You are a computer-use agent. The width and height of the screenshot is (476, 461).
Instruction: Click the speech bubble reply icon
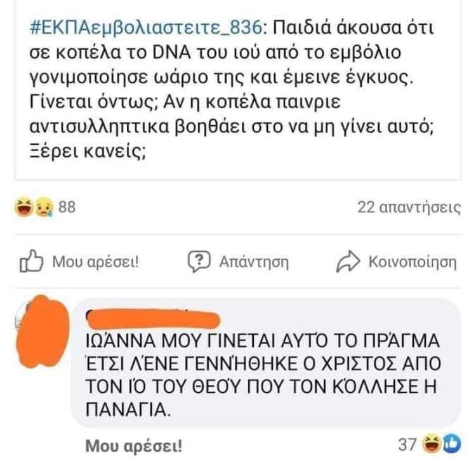(x=199, y=262)
